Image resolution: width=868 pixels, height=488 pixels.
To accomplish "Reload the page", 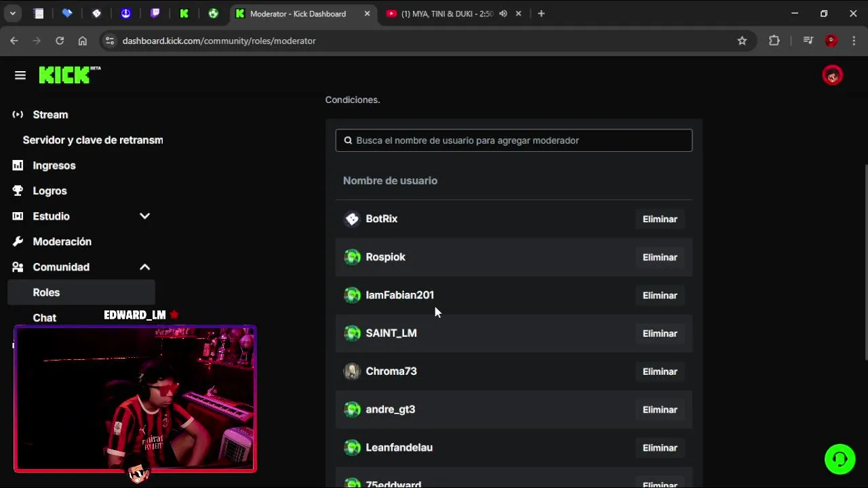I will 60,41.
